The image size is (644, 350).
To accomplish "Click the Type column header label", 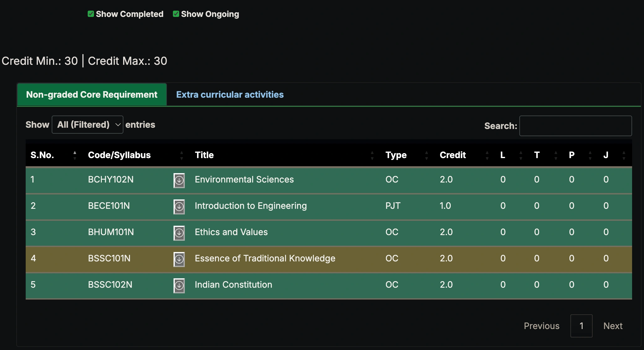I will [x=396, y=155].
